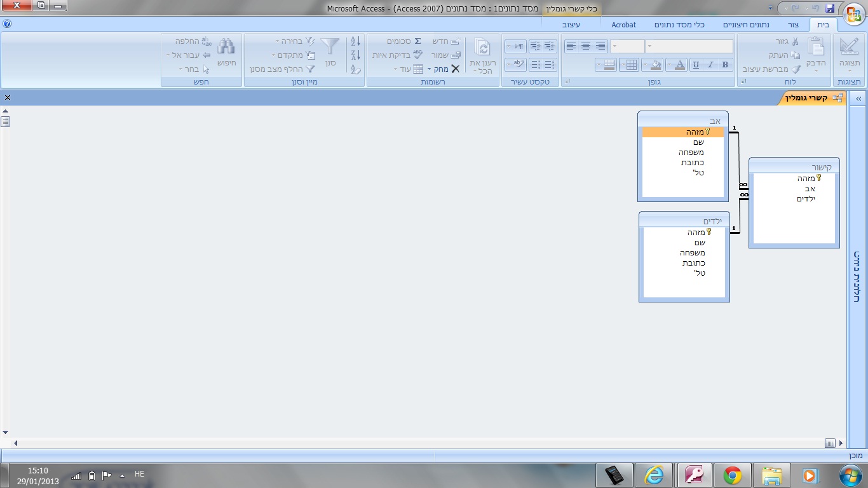Click the fill color paint bucket
868x488 pixels.
(656, 65)
